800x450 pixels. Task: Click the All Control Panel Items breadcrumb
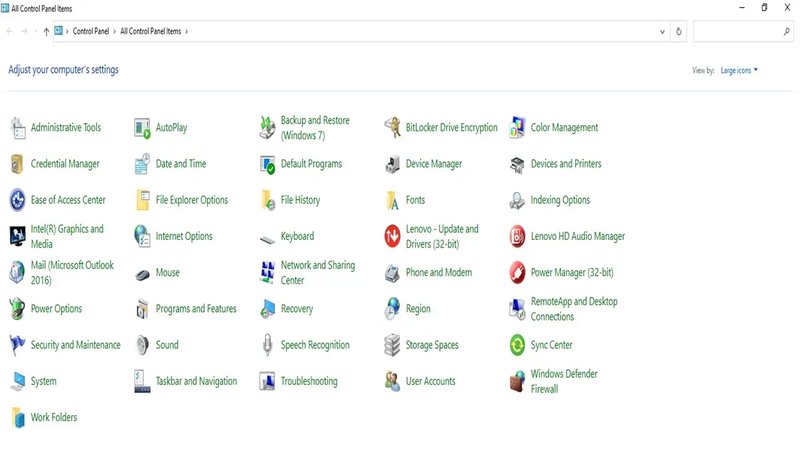(151, 31)
